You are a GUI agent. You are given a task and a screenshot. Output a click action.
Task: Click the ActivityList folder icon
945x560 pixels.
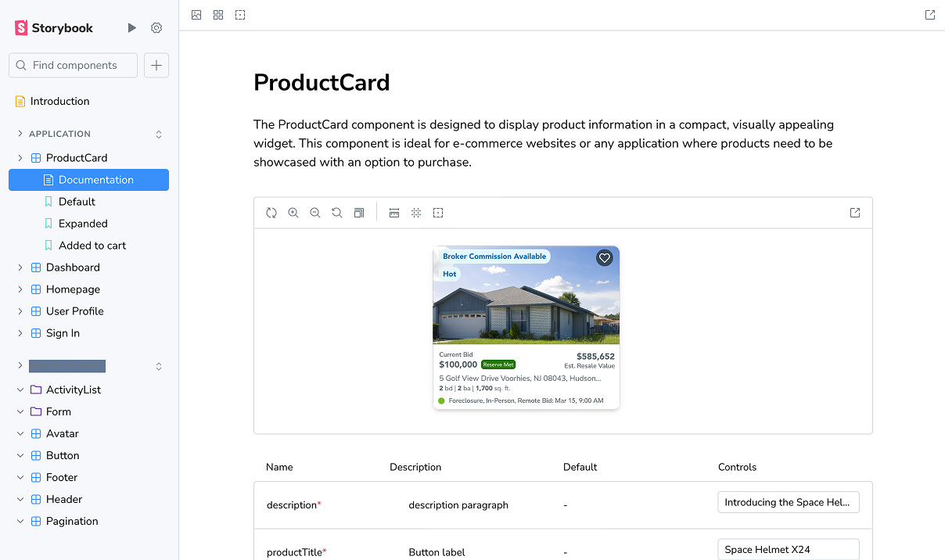(x=36, y=389)
